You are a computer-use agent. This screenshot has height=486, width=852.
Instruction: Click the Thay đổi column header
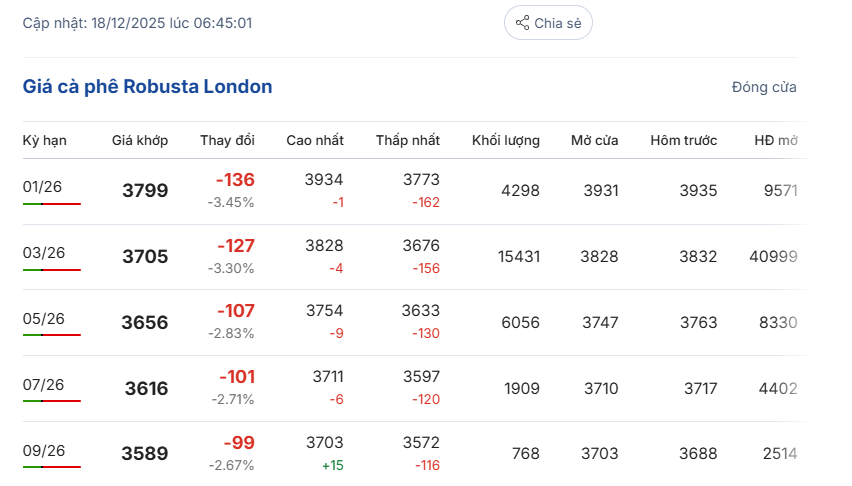pyautogui.click(x=227, y=140)
